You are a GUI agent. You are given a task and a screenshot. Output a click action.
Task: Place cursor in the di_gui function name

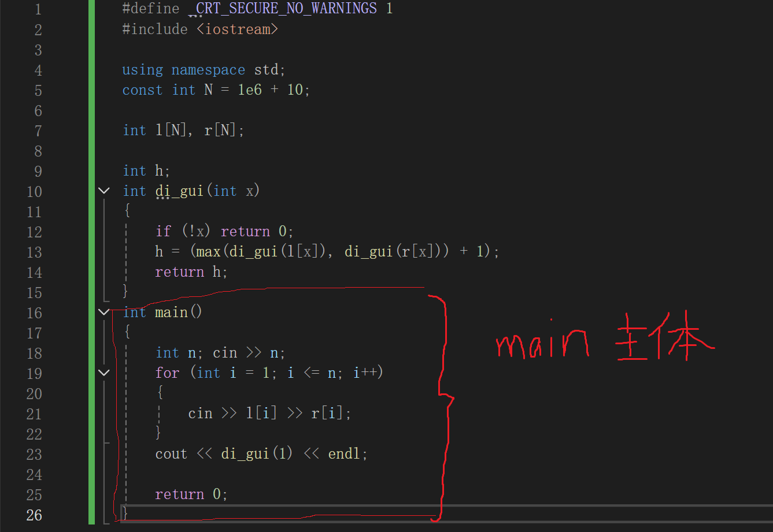click(x=179, y=191)
